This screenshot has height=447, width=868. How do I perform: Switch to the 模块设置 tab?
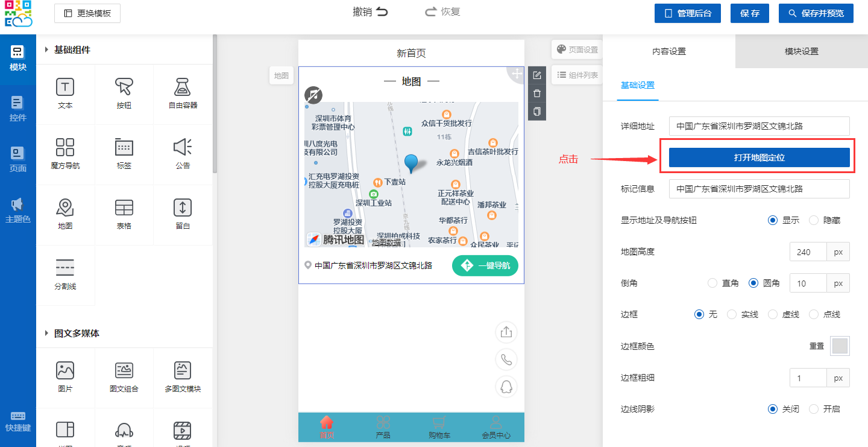801,51
